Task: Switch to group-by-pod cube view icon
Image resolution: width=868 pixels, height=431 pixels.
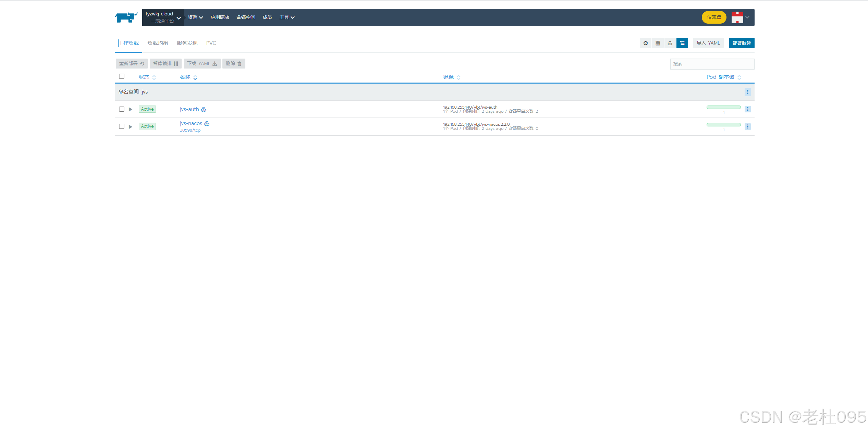Action: (645, 43)
